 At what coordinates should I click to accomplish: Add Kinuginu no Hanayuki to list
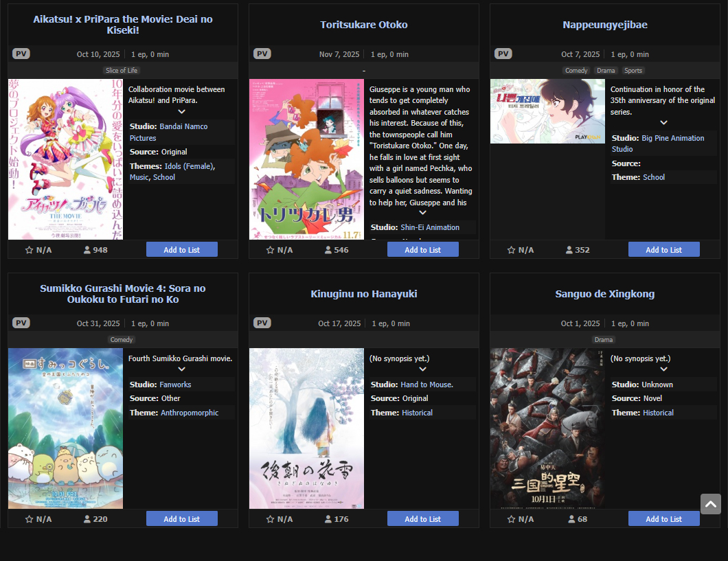[422, 519]
